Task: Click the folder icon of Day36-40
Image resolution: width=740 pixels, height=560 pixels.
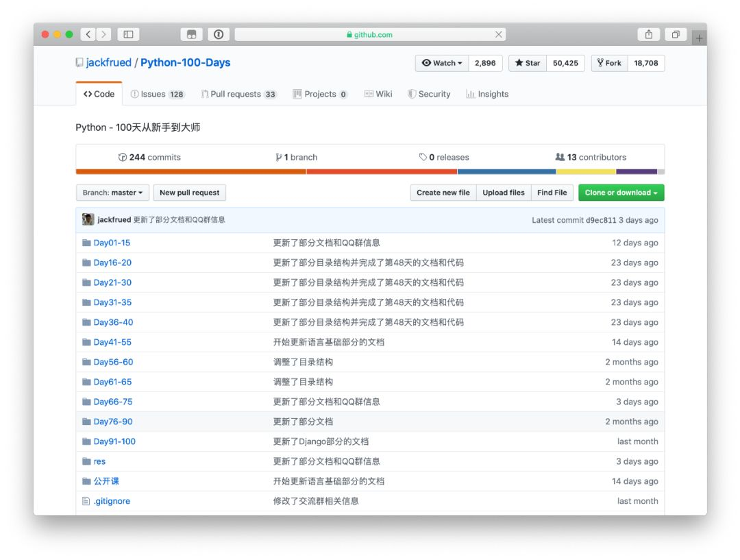Action: [86, 321]
